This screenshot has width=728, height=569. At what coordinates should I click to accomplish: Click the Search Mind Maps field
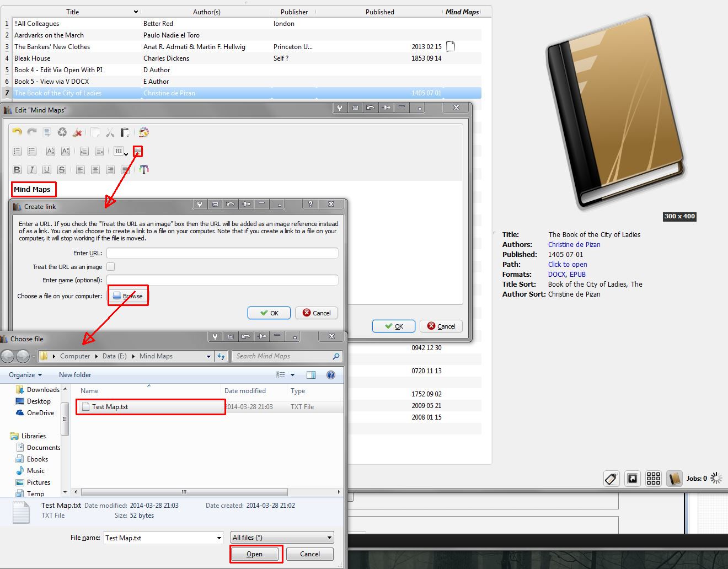point(287,356)
